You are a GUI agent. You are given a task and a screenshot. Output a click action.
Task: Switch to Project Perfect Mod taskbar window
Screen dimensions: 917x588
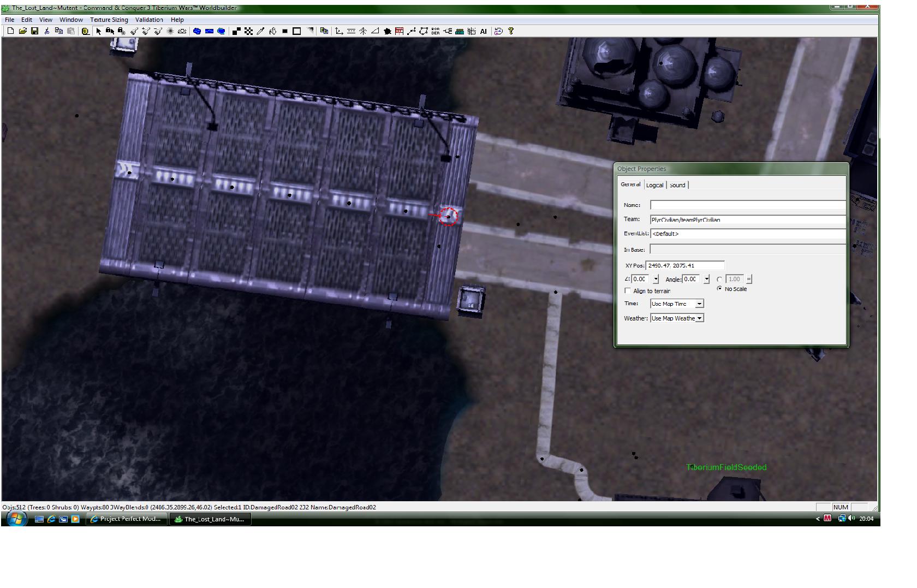point(127,519)
